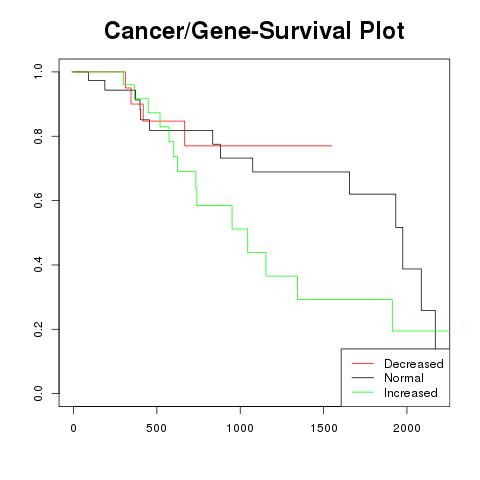This screenshot has height=480, width=480.
Task: Click the 0 x-axis tick label
Action: pyautogui.click(x=73, y=428)
